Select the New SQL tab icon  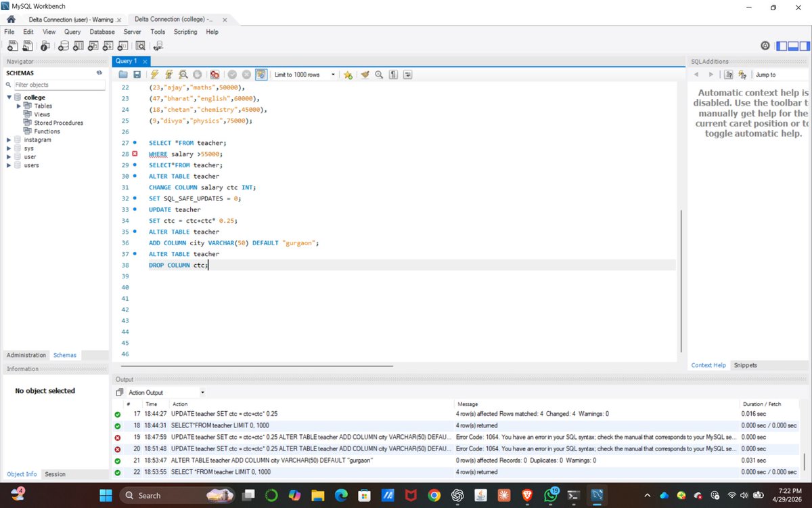(x=12, y=45)
